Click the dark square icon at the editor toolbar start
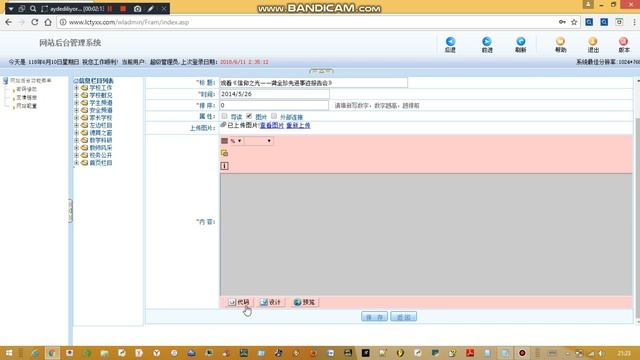The height and width of the screenshot is (360, 640). coord(224,141)
